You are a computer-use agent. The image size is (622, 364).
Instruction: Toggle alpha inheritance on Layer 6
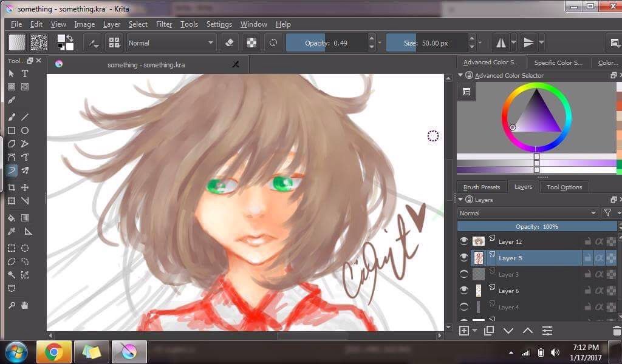pyautogui.click(x=599, y=291)
